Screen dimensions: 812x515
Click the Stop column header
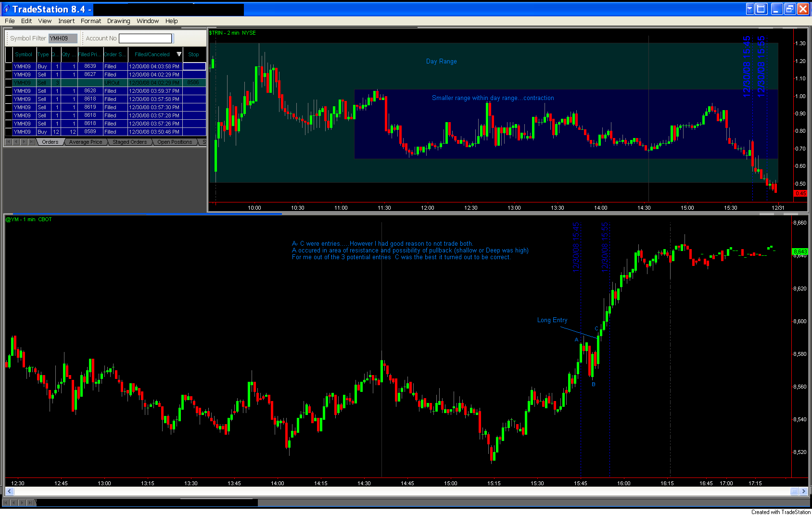coord(194,54)
